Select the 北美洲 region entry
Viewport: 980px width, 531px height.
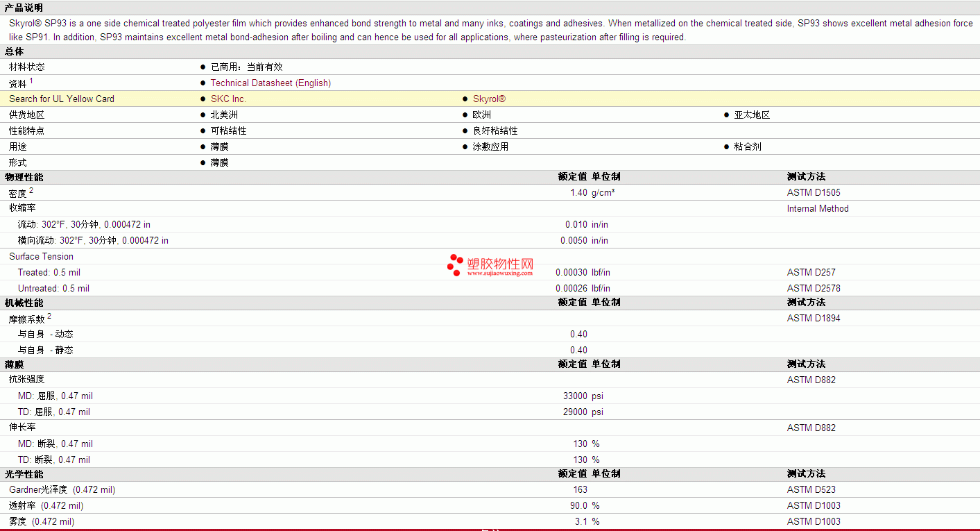224,115
